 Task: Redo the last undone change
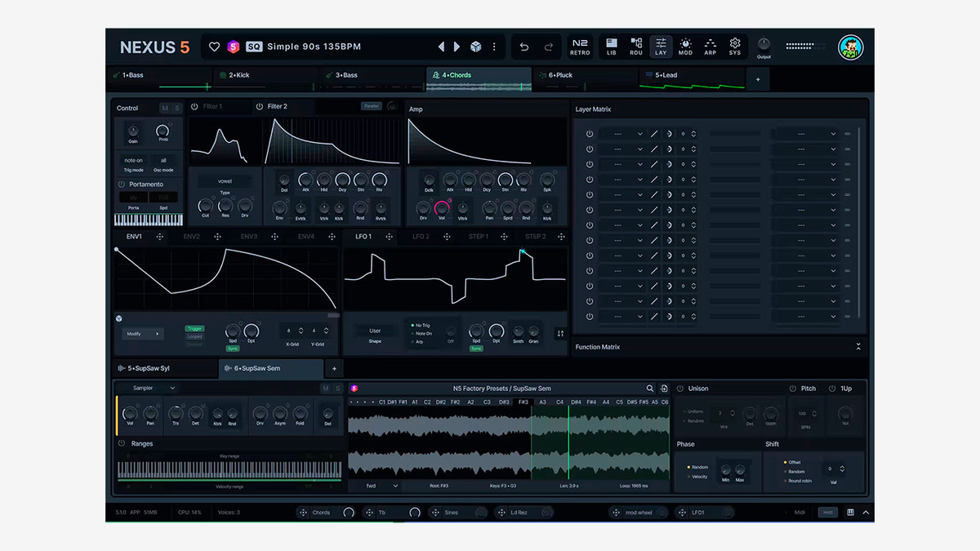pos(549,47)
